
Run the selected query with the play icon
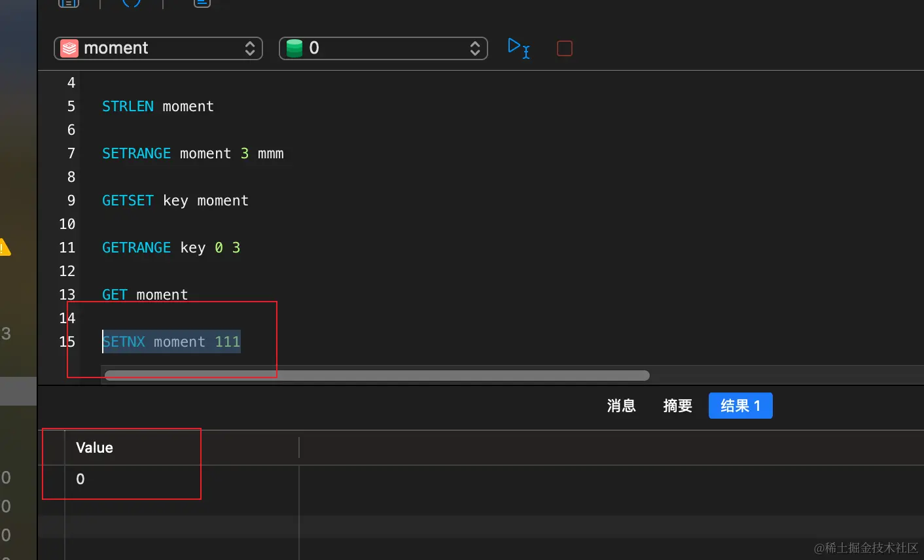[x=519, y=48]
